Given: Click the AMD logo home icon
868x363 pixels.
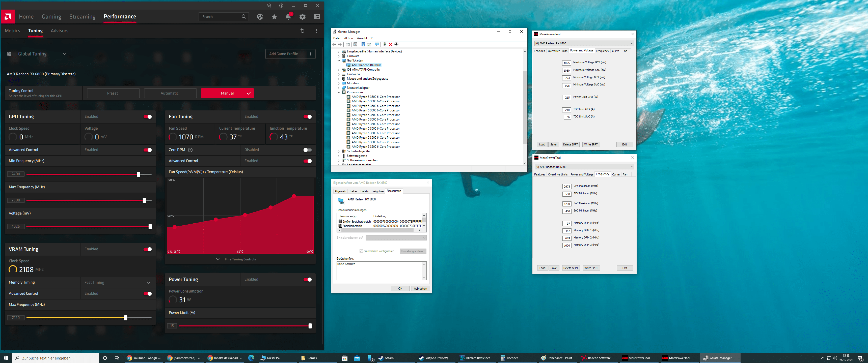Looking at the screenshot, I should click(7, 16).
